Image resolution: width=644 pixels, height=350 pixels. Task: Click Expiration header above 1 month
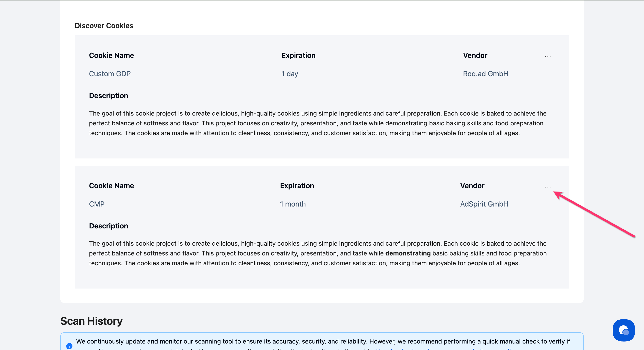[x=297, y=186]
